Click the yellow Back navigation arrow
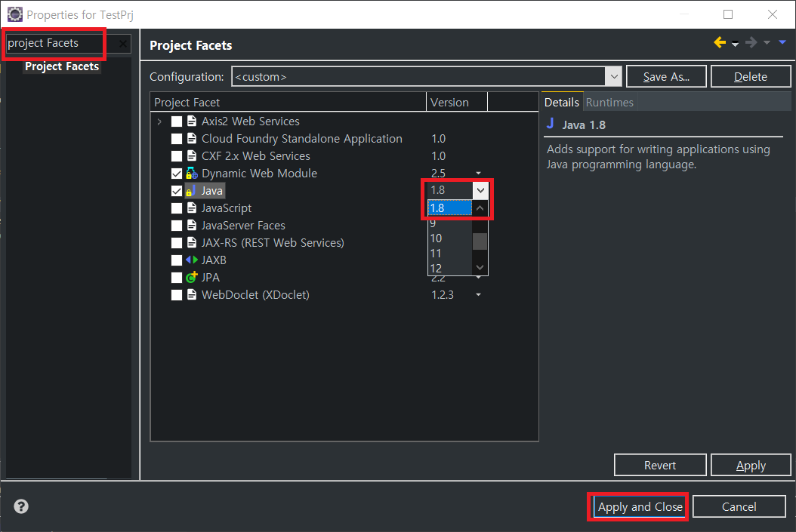This screenshot has width=796, height=532. (x=719, y=42)
